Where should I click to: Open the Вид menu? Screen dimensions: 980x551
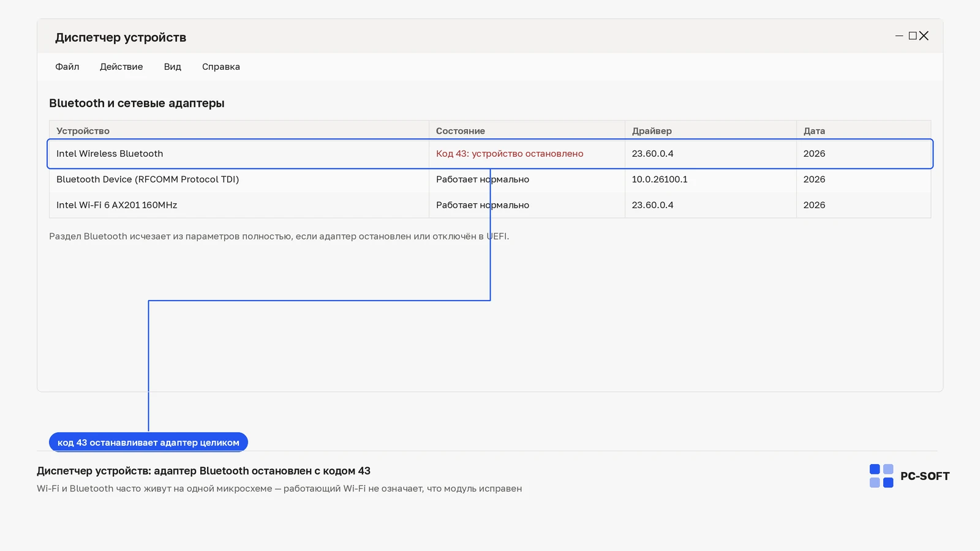(173, 67)
